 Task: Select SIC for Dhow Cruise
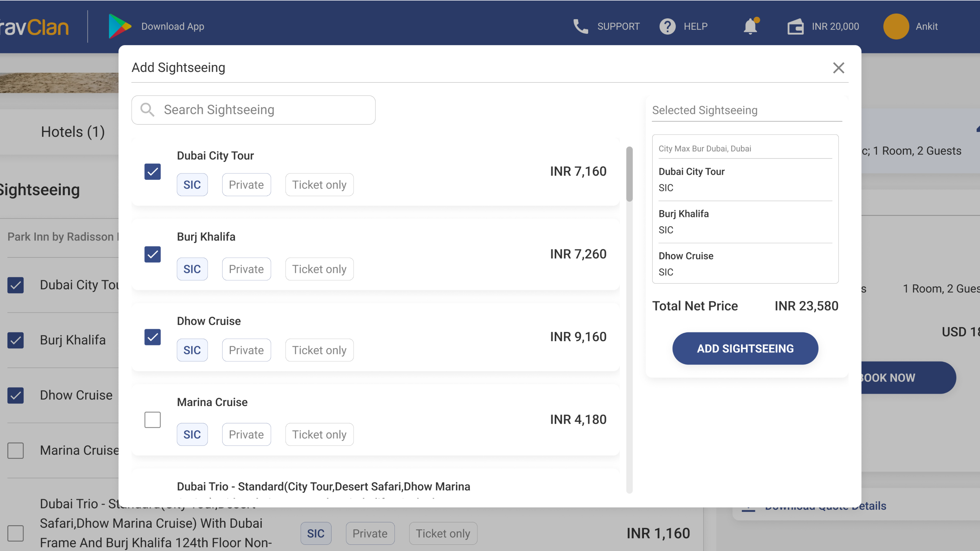click(x=192, y=350)
